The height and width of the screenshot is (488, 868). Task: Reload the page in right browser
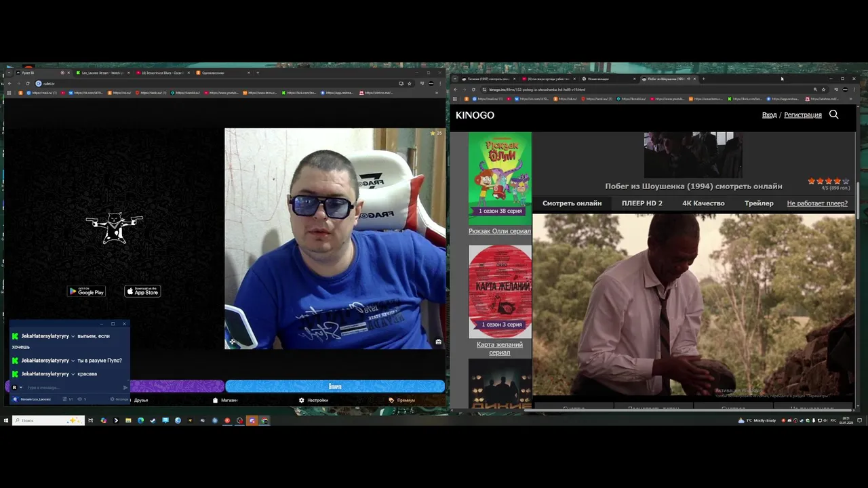473,89
